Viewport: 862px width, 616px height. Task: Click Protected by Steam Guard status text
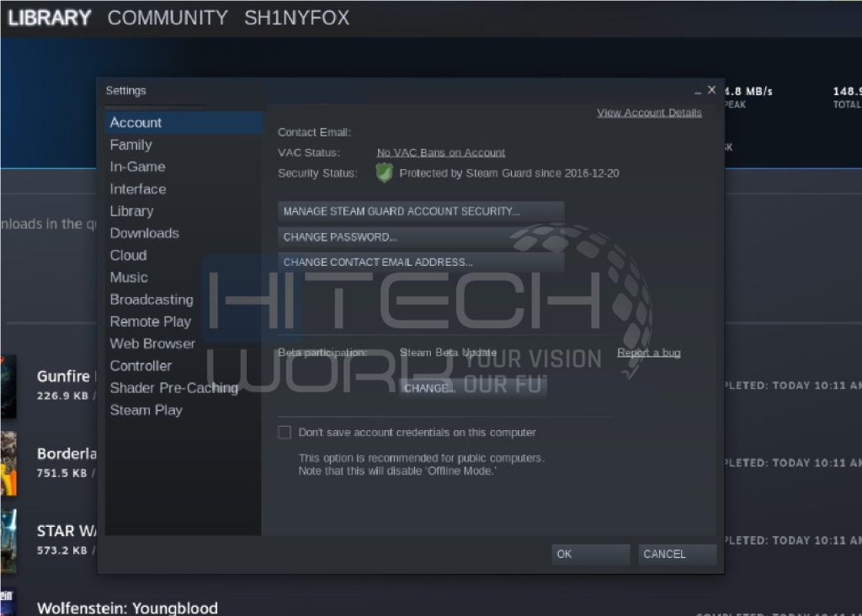[509, 173]
